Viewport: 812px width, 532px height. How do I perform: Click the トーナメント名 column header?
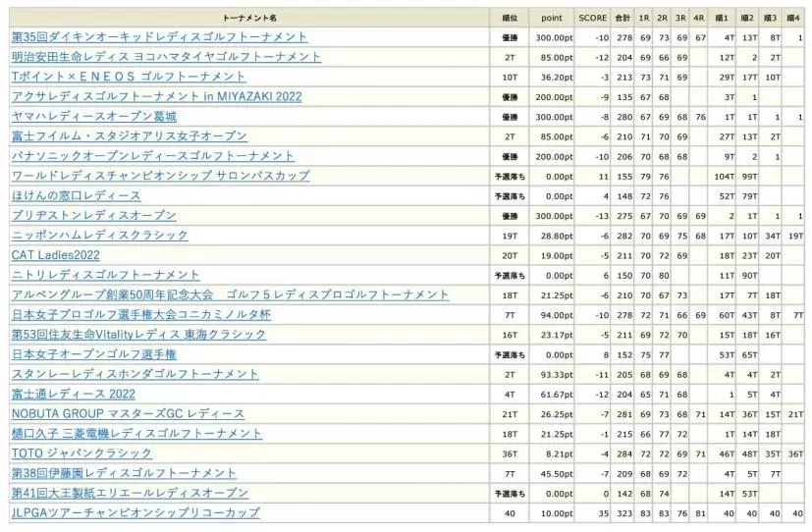pyautogui.click(x=249, y=18)
